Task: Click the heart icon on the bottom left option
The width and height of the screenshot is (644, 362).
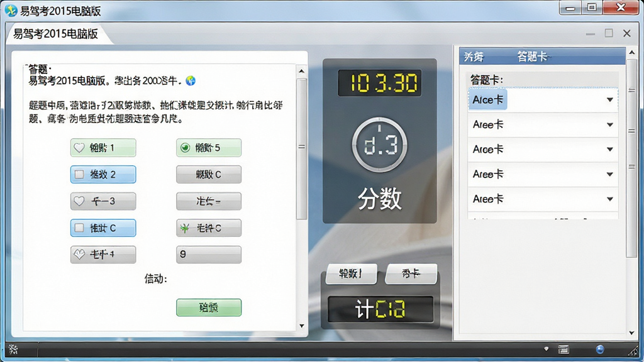Action: [79, 255]
